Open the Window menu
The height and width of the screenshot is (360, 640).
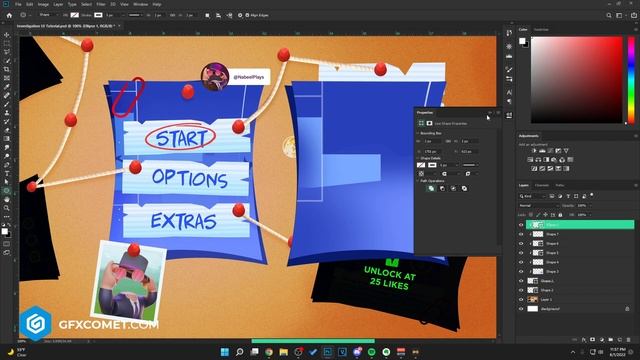140,4
